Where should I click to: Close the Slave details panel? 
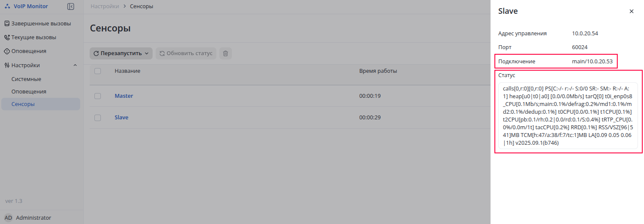click(631, 12)
